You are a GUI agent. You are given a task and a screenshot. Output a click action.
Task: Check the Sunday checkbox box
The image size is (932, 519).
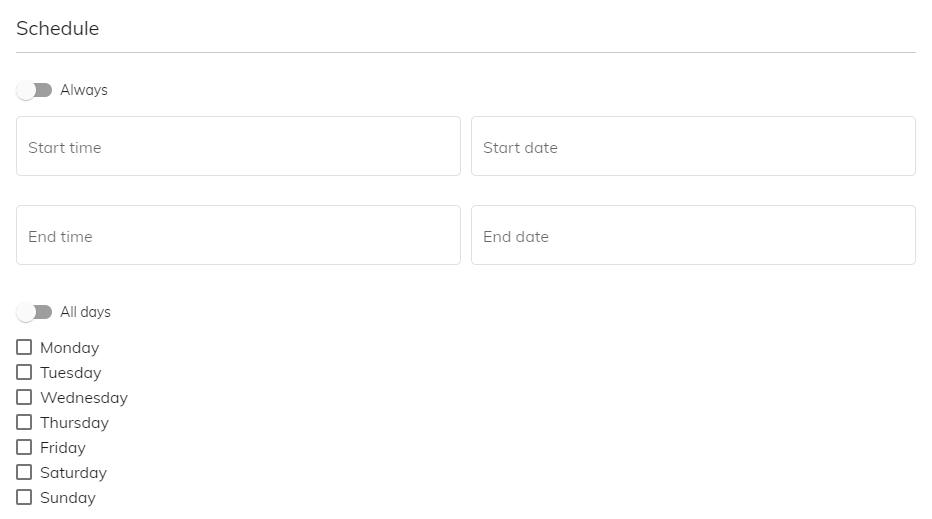pyautogui.click(x=24, y=497)
